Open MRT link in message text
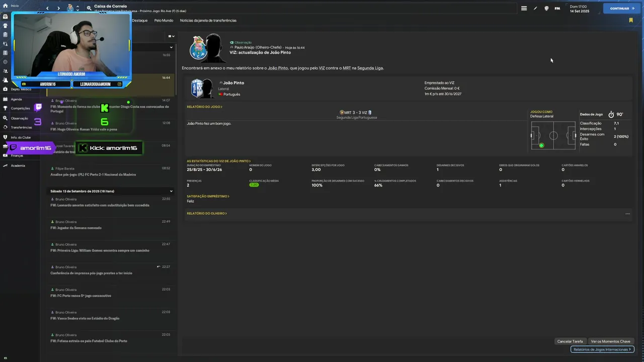Viewport: 644px width, 362px height. (347, 68)
